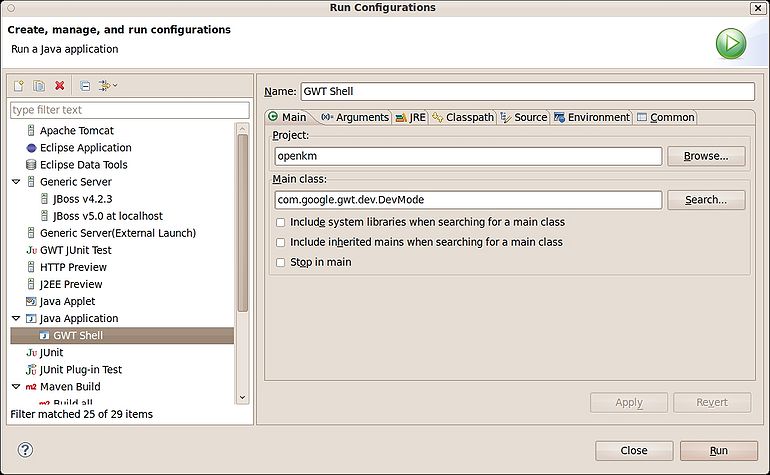The image size is (770, 475).
Task: Select the GWT JUnit Test entry
Action: [x=76, y=250]
